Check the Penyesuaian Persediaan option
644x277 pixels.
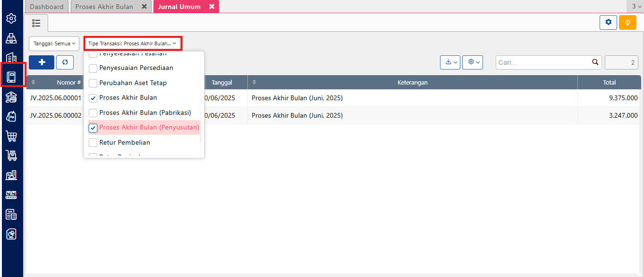pos(93,68)
